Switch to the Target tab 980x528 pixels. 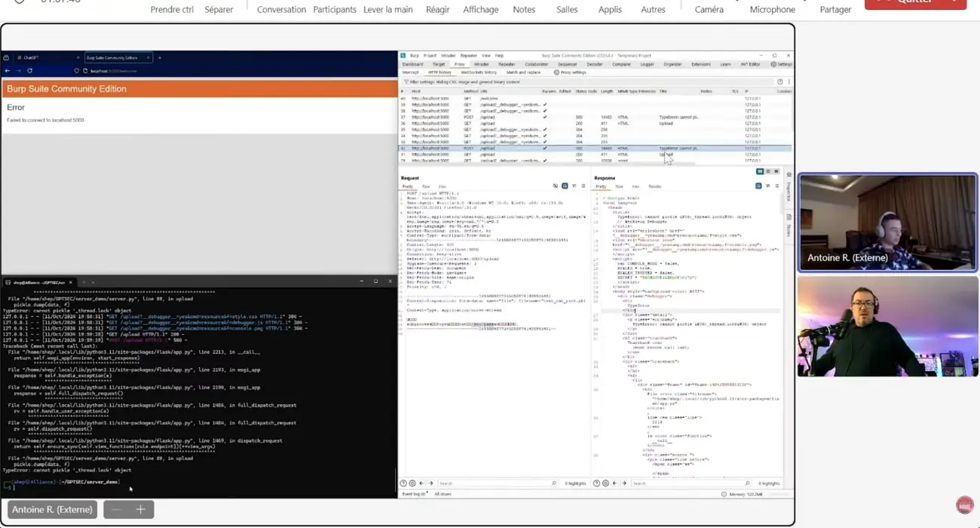[438, 64]
